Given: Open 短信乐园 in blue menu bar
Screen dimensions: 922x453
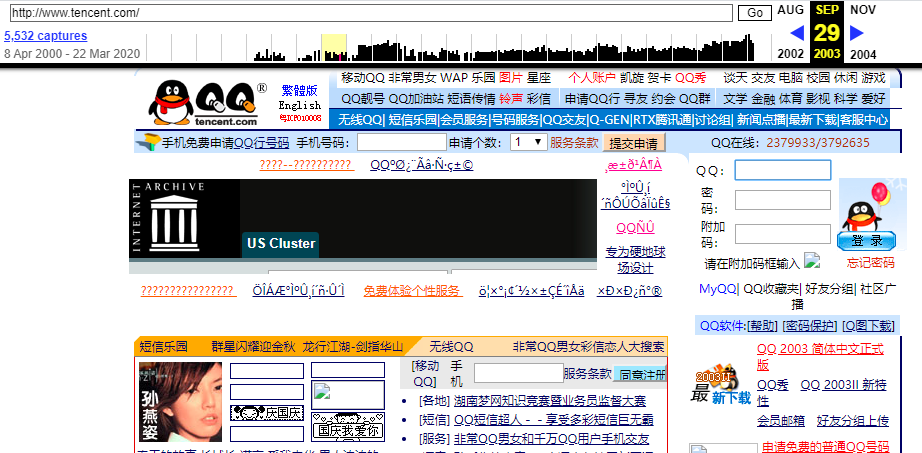Looking at the screenshot, I should click(413, 120).
